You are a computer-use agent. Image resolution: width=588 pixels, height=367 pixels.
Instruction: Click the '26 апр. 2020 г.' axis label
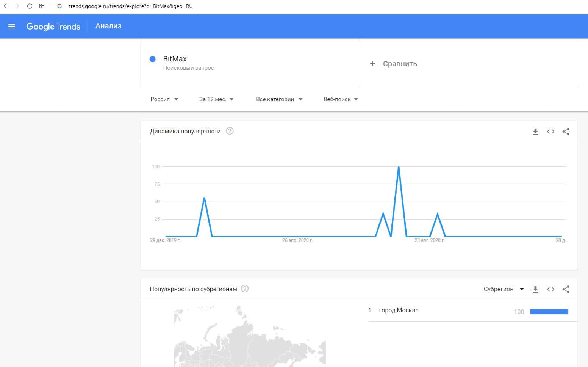[x=297, y=240]
